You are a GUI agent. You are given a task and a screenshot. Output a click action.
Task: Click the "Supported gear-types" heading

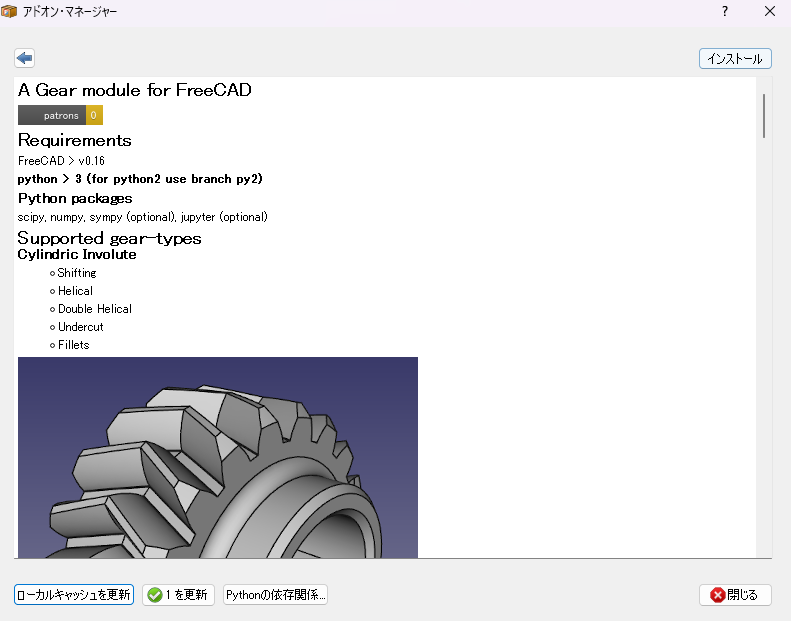point(109,238)
